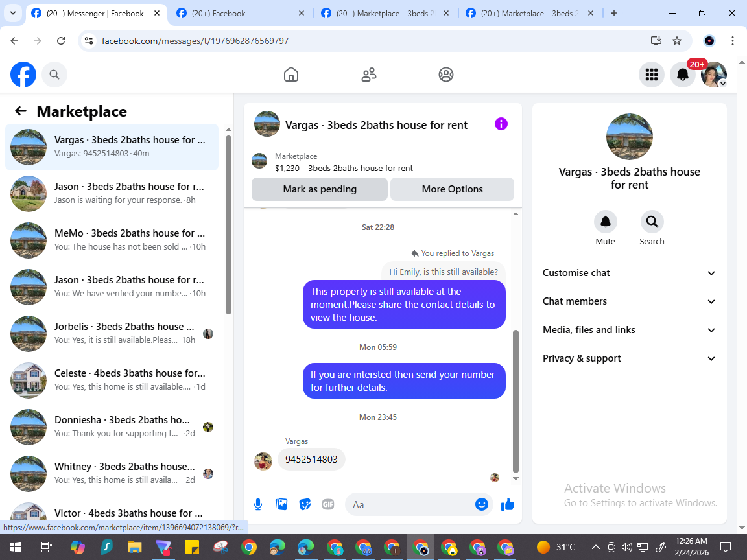Open Celeste 4beds 3baths chat
Image resolution: width=747 pixels, height=560 pixels.
[112, 380]
